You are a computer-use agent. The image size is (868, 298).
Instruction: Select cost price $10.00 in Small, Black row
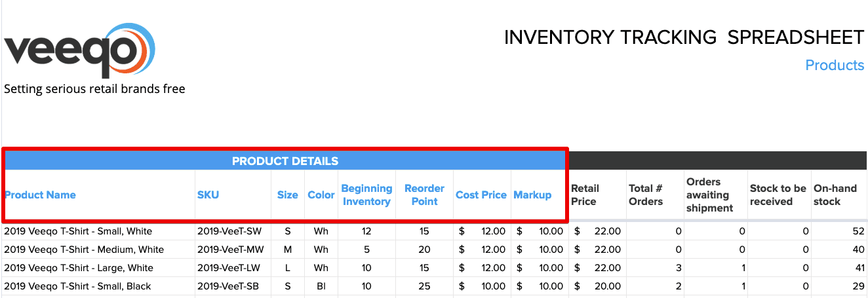tap(482, 286)
